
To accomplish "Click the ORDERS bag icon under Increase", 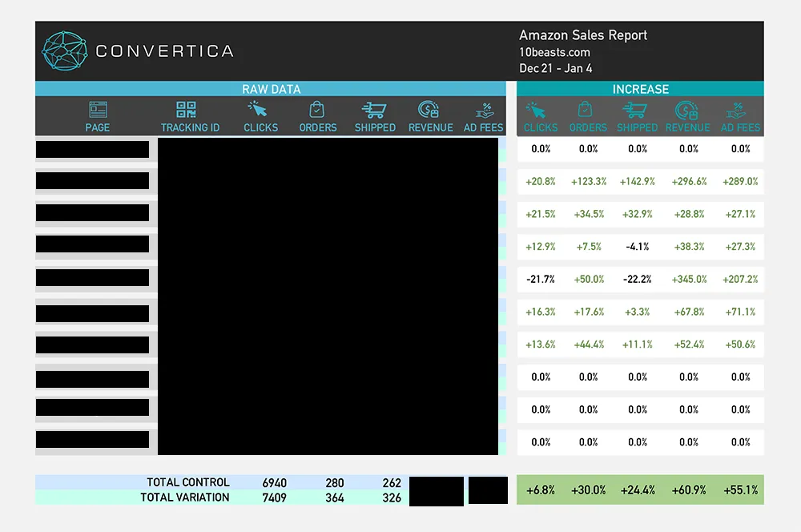I will tap(585, 109).
